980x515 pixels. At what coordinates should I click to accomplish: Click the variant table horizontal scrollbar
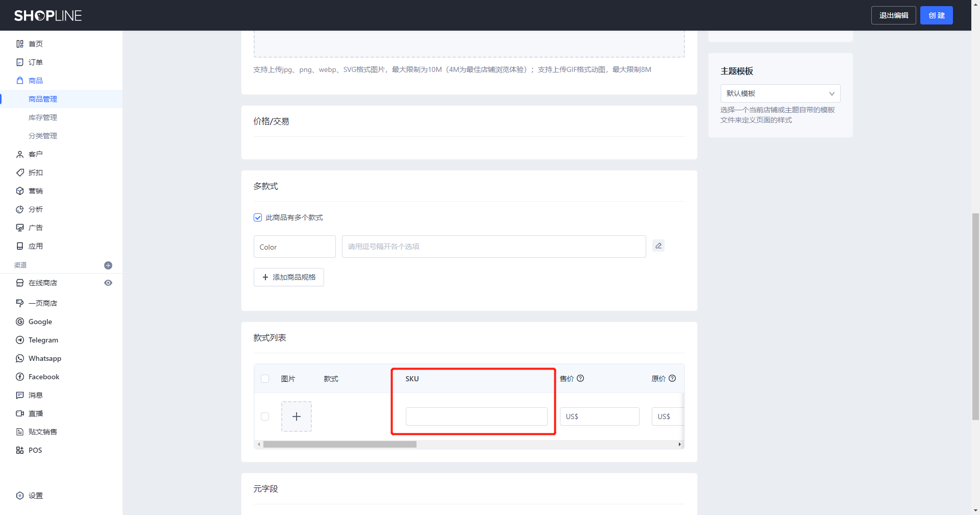coord(340,445)
